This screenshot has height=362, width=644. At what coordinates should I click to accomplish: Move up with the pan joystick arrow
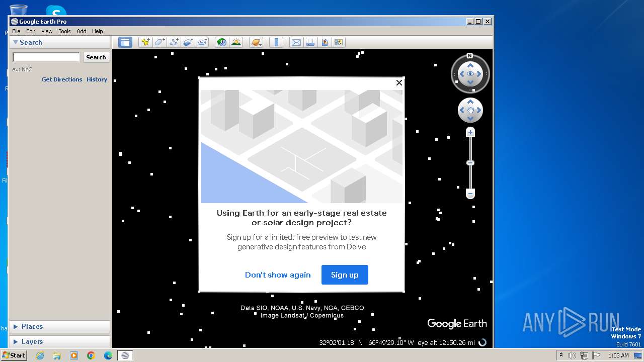[470, 102]
